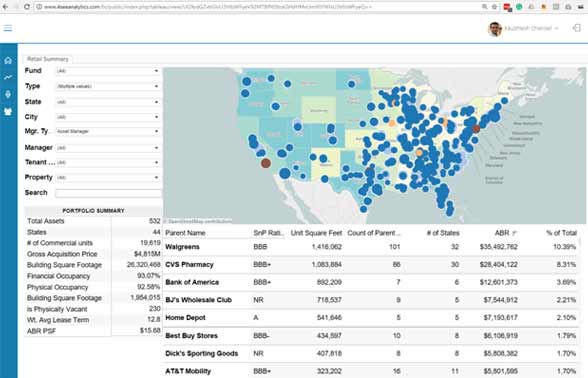
Task: Open the people group sidebar icon
Action: coord(8,112)
